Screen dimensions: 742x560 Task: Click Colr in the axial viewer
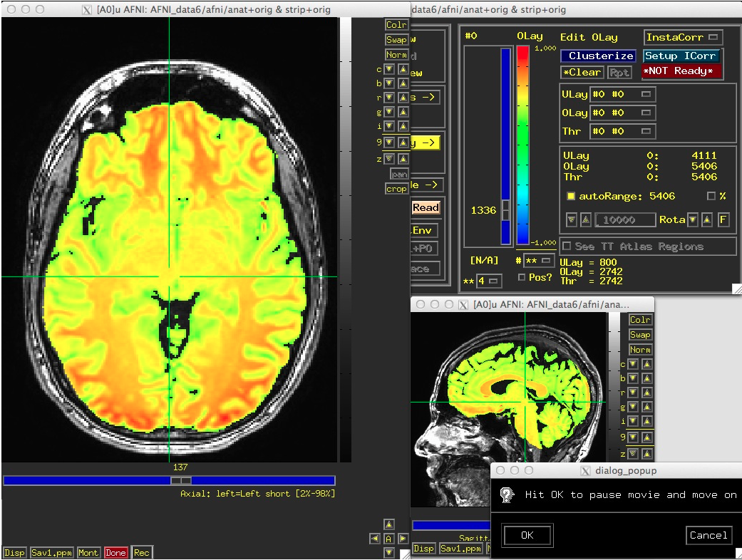click(396, 25)
